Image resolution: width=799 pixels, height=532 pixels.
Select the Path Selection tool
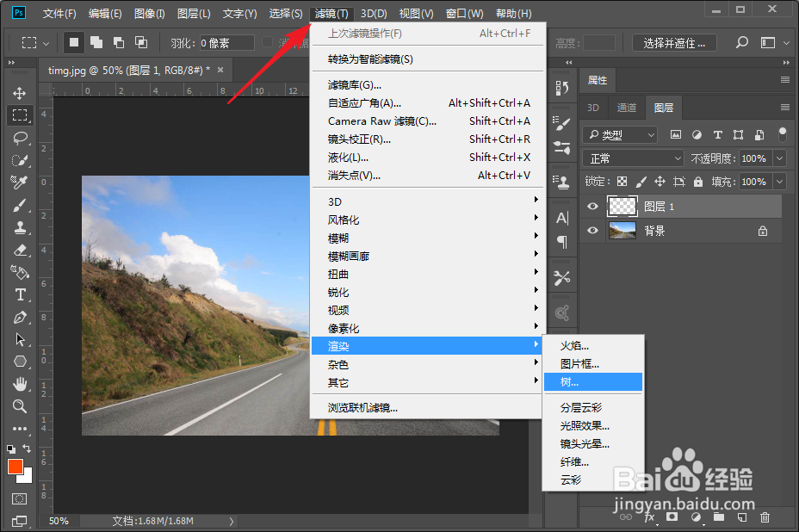[20, 339]
